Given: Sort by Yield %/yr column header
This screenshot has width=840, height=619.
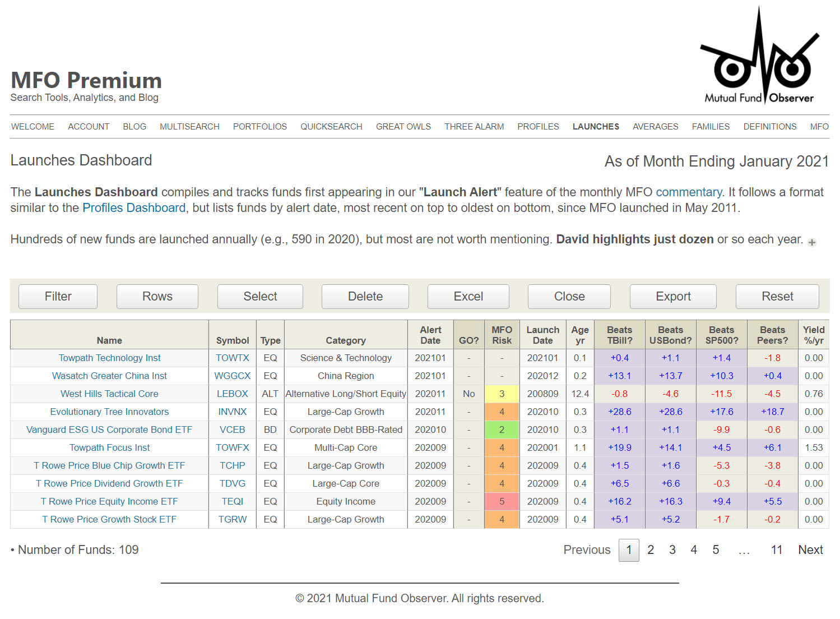Looking at the screenshot, I should [814, 335].
